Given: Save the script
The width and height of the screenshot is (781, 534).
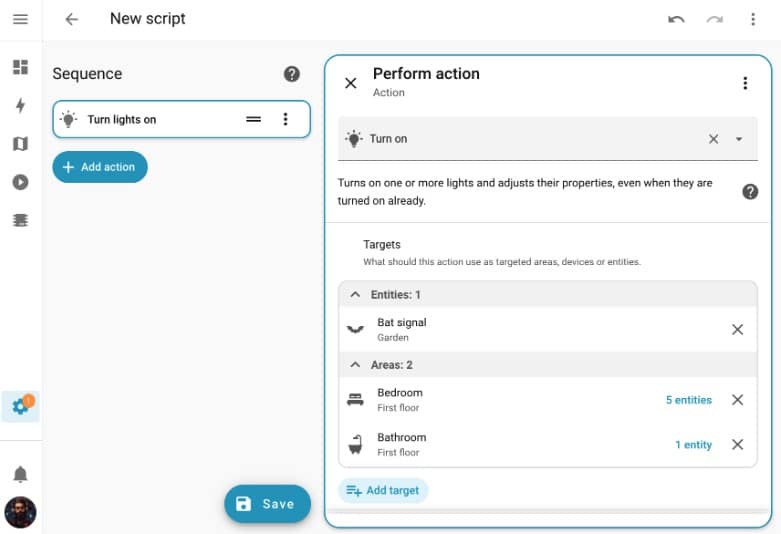Looking at the screenshot, I should point(267,504).
